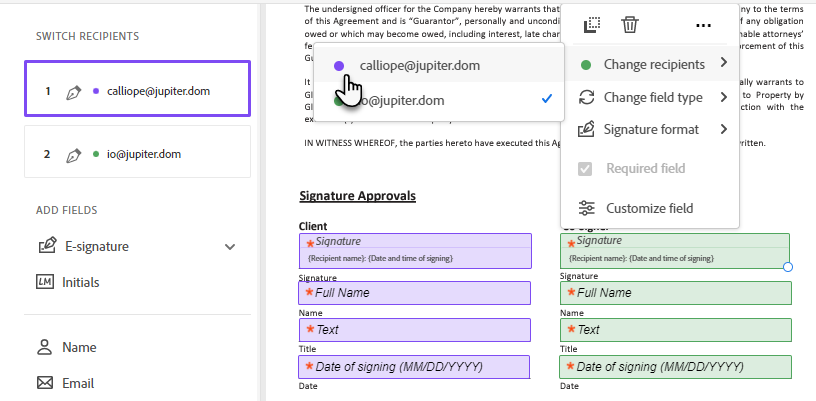Expand the Change recipients chevron arrow
Viewport: 816px width, 401px height.
723,63
